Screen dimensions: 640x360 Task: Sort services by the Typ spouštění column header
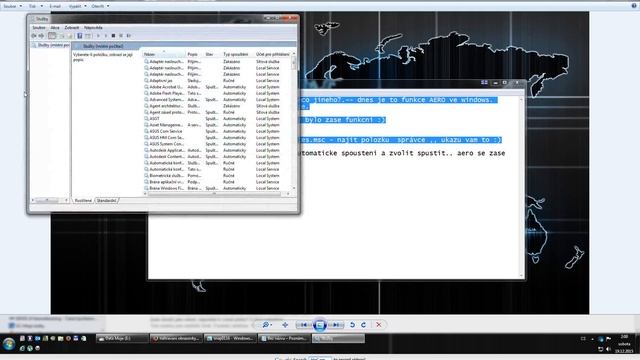point(238,54)
